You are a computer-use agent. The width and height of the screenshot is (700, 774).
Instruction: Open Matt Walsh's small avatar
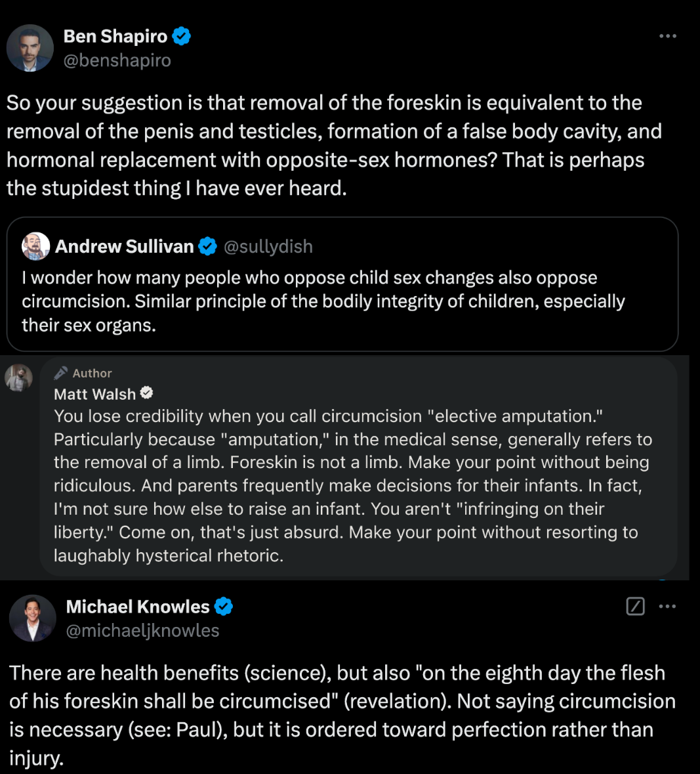click(19, 378)
